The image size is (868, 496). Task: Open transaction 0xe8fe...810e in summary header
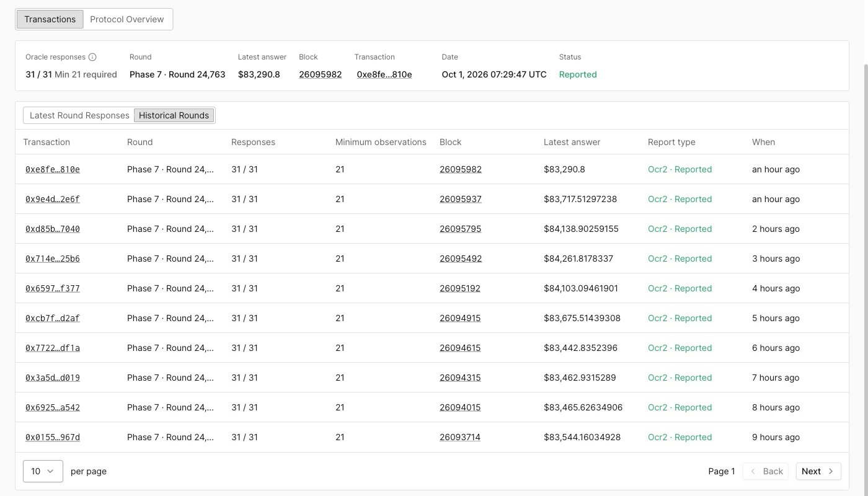pyautogui.click(x=384, y=74)
